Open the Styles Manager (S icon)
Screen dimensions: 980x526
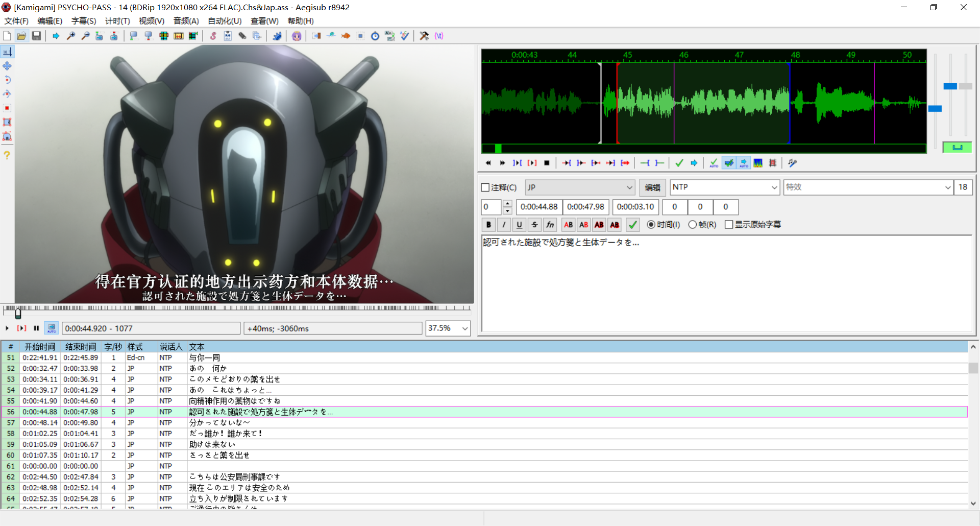[213, 36]
